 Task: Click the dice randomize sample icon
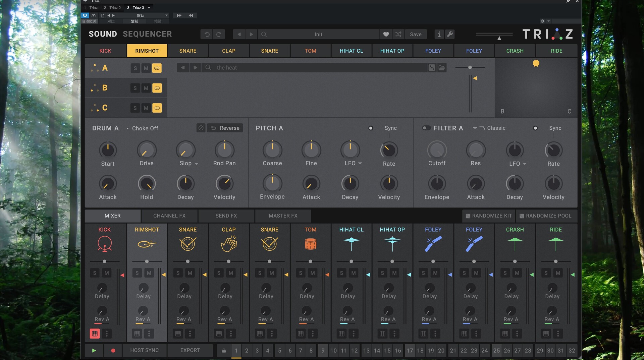[x=432, y=68]
